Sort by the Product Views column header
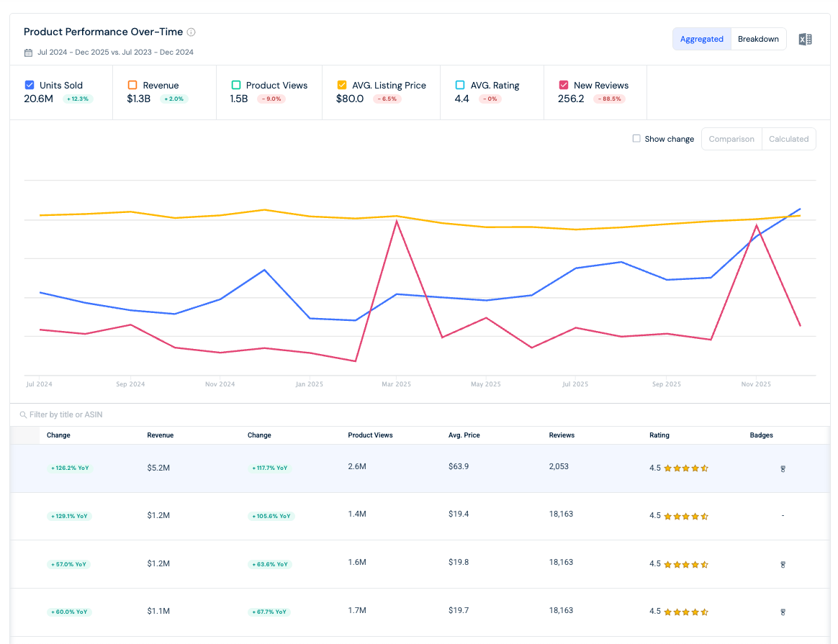838x644 pixels. click(370, 435)
